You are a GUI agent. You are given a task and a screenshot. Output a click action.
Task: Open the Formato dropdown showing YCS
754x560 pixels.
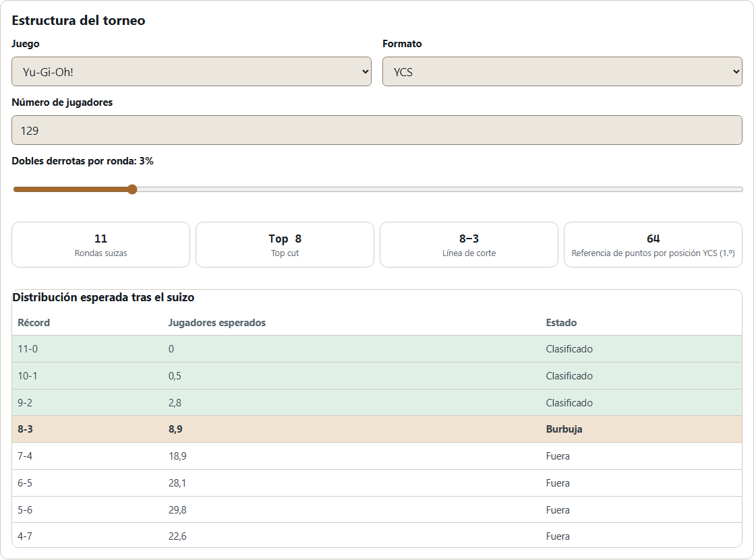click(x=562, y=71)
